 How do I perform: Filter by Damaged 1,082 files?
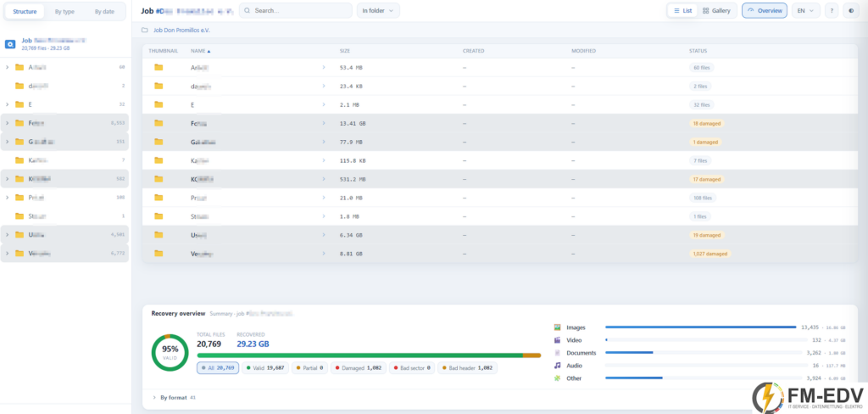359,368
